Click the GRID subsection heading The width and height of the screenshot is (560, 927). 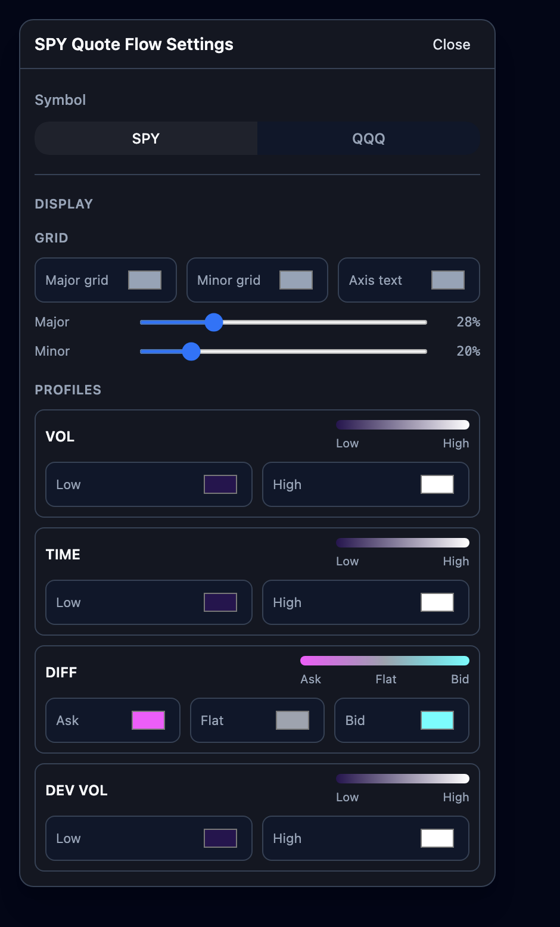[x=51, y=238]
